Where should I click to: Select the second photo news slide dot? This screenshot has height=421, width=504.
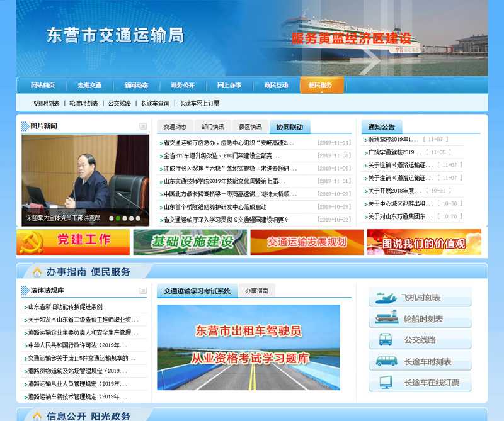(x=118, y=218)
